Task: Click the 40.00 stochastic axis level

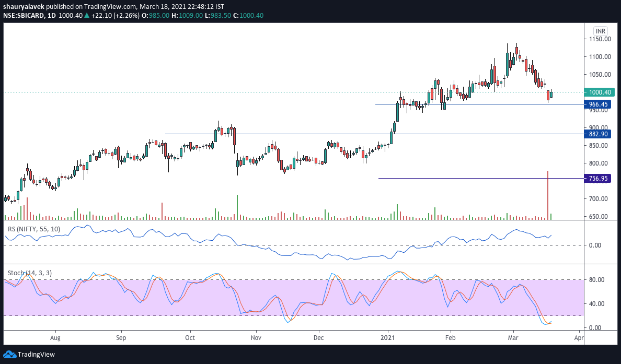Action: (596, 304)
